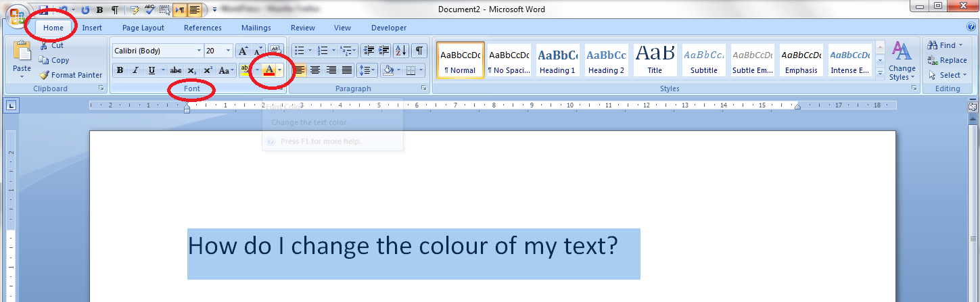
Task: Click the Sort A-Z icon
Action: pos(400,51)
